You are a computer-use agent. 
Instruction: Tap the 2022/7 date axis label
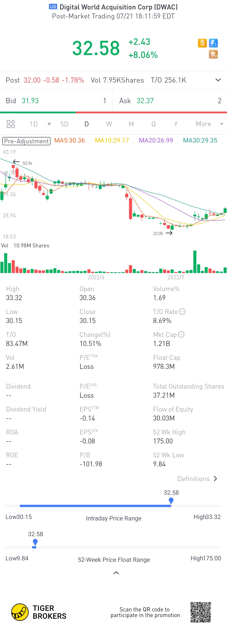coord(176,277)
